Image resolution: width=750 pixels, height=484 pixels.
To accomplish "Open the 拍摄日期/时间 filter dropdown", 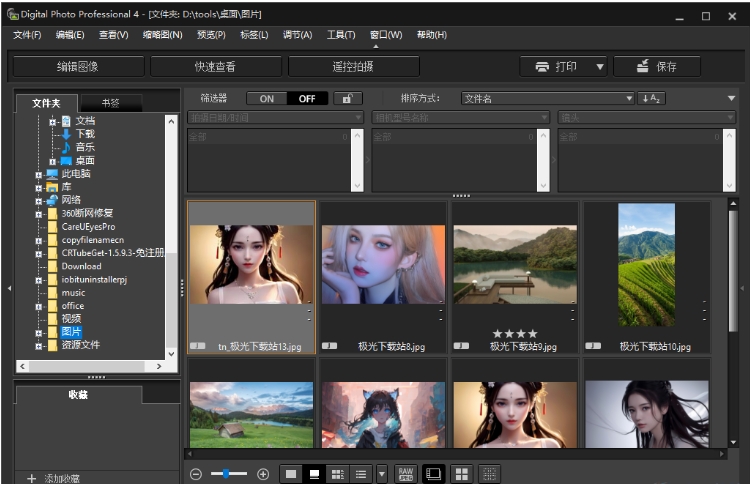I will [276, 117].
